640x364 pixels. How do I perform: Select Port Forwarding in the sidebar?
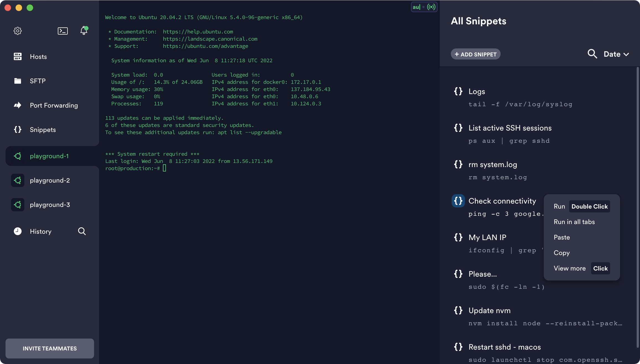click(54, 105)
